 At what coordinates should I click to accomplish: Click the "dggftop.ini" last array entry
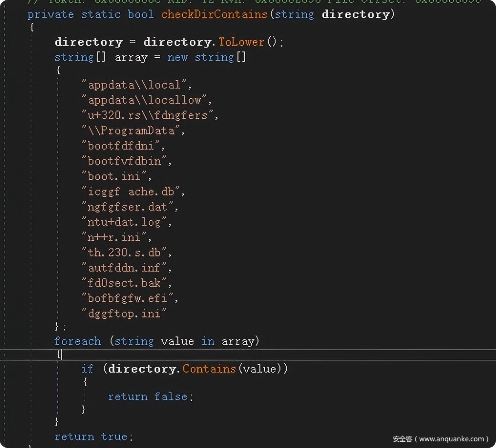pyautogui.click(x=124, y=314)
